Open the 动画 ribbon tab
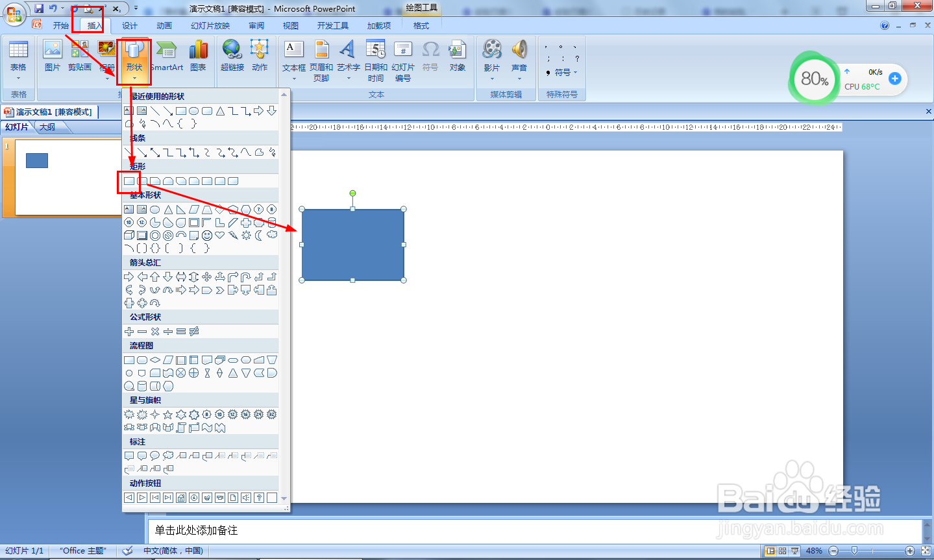Screen dimensions: 934x560 (164, 26)
